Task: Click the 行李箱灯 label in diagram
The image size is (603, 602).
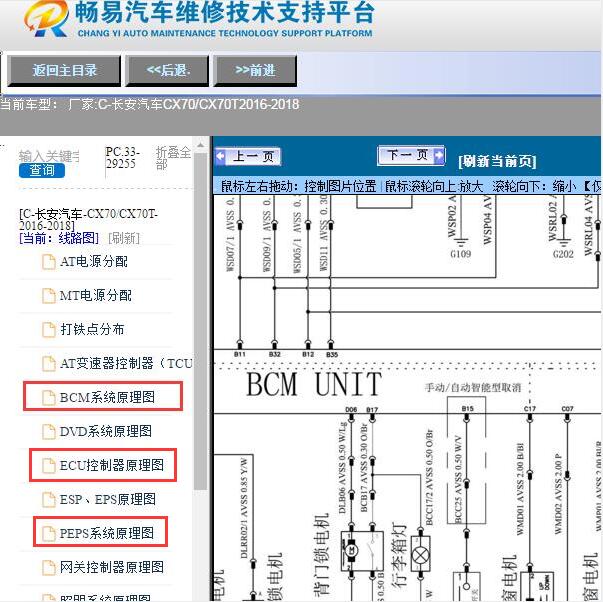Action: coord(400,555)
